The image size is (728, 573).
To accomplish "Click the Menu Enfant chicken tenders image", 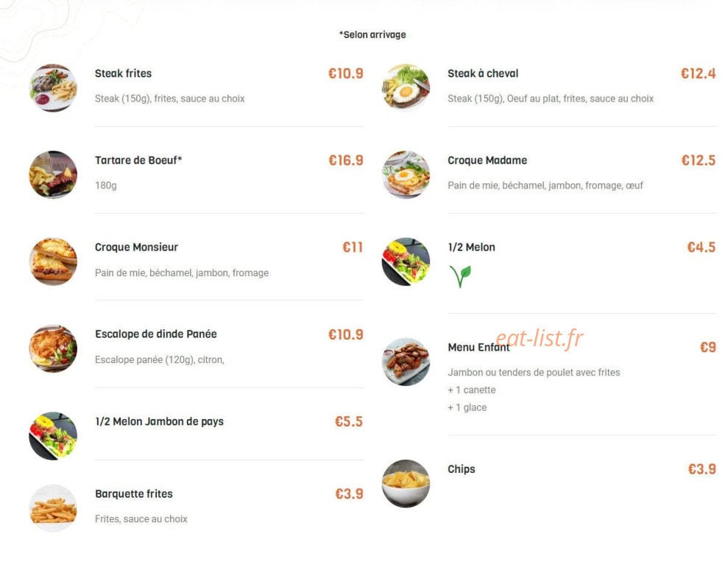I will coord(406,362).
